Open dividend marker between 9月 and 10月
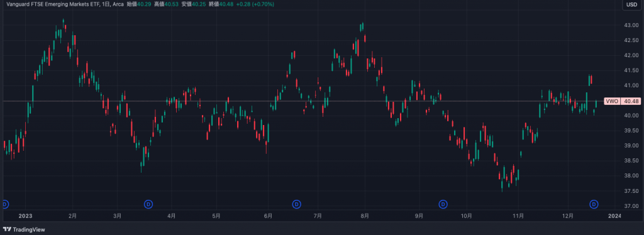The width and height of the screenshot is (644, 235). (443, 204)
